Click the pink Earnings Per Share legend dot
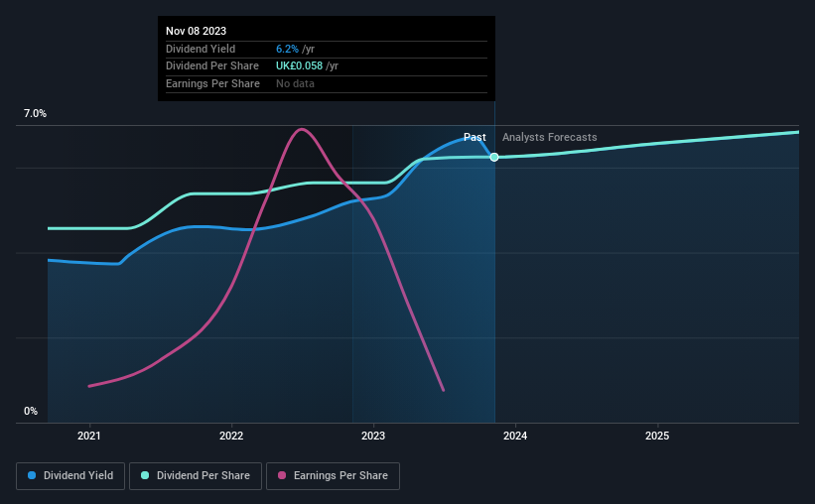The image size is (815, 504). pos(282,475)
